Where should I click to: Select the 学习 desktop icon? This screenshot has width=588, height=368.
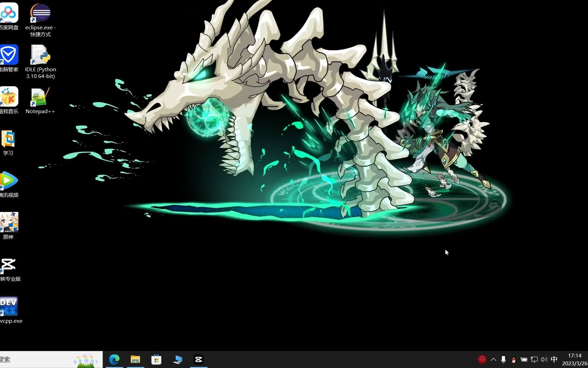pyautogui.click(x=8, y=142)
